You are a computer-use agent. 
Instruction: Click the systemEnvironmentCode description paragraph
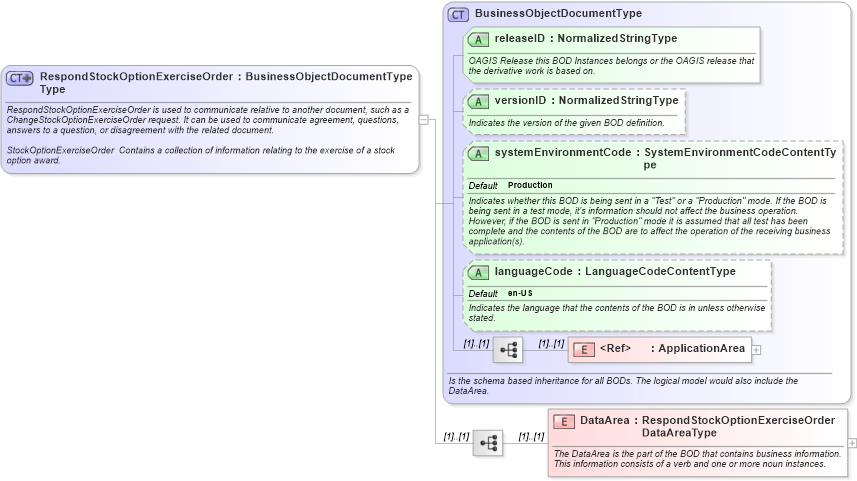click(x=649, y=221)
